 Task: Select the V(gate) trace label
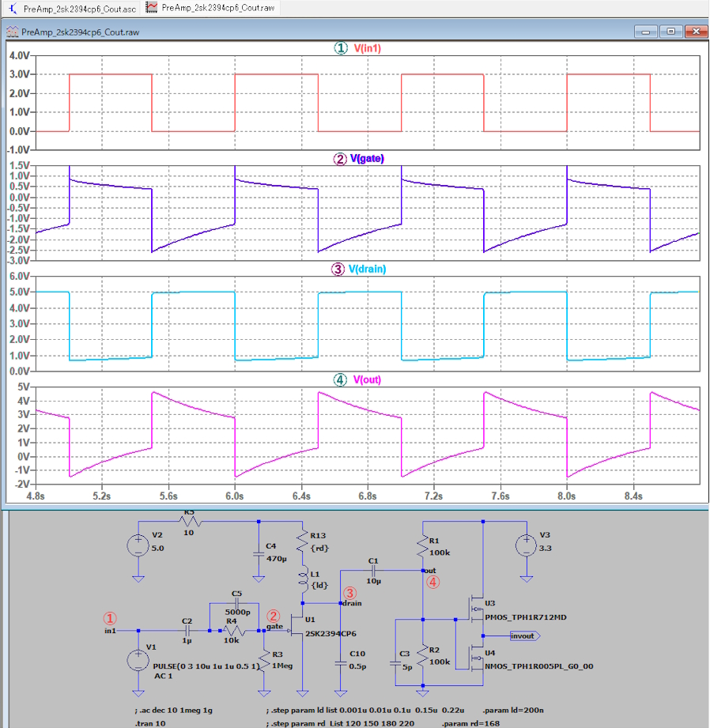tap(367, 158)
